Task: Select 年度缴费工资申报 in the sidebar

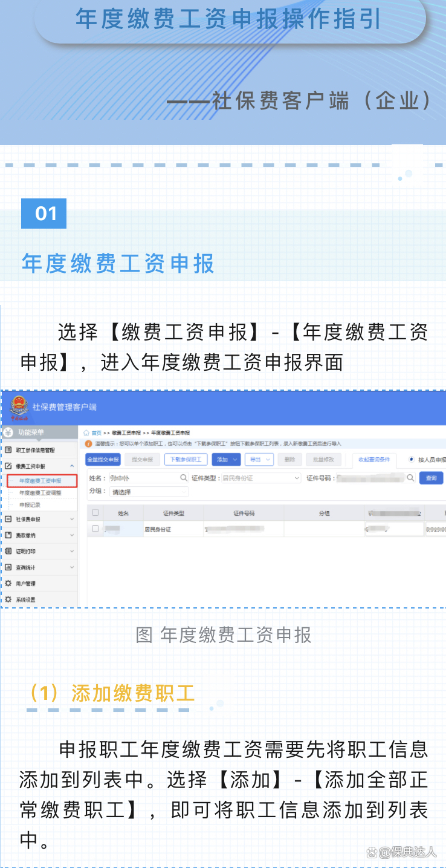Action: [x=40, y=481]
